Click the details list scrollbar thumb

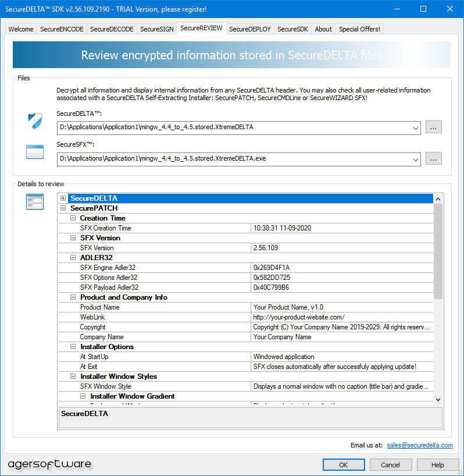click(x=438, y=251)
